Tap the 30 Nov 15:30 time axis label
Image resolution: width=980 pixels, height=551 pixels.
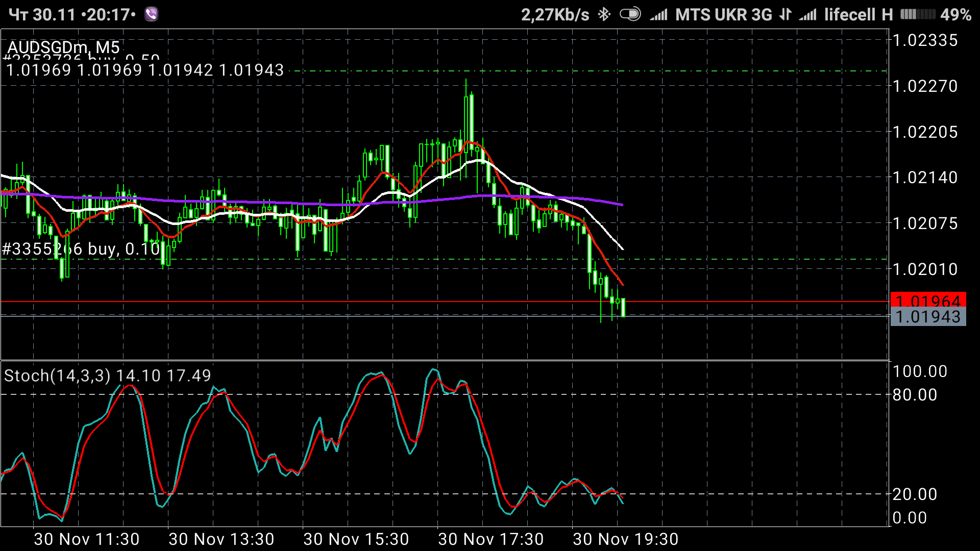point(356,539)
